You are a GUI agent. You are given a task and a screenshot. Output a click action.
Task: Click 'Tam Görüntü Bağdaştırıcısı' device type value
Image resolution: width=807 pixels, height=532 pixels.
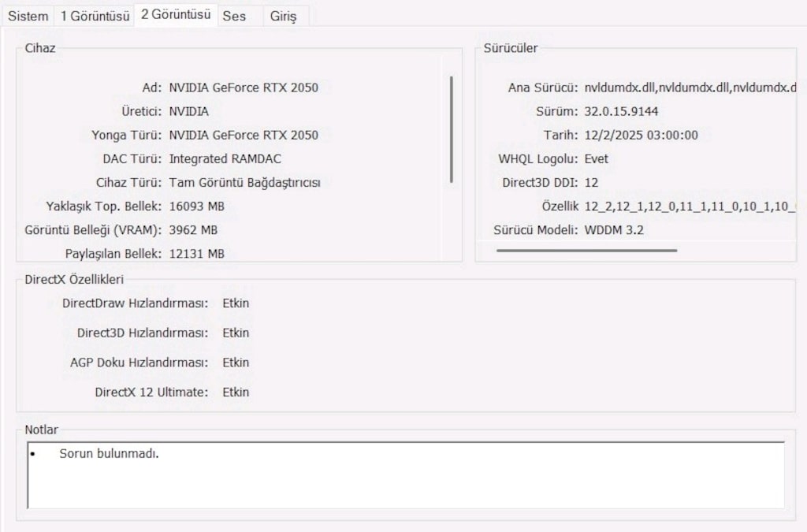pos(244,183)
